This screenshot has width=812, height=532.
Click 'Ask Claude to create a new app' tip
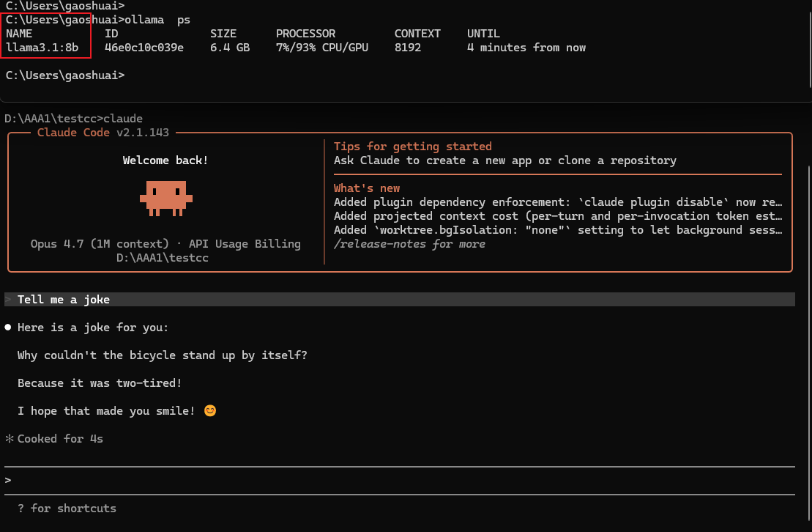click(505, 160)
